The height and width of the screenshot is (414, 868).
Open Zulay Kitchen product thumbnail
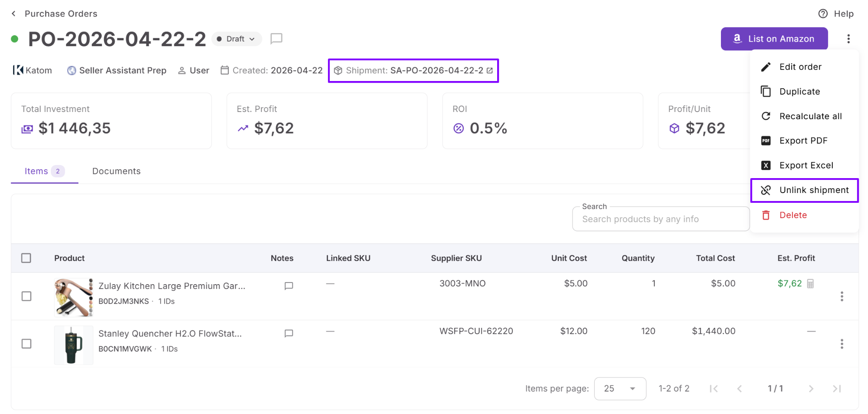point(74,297)
